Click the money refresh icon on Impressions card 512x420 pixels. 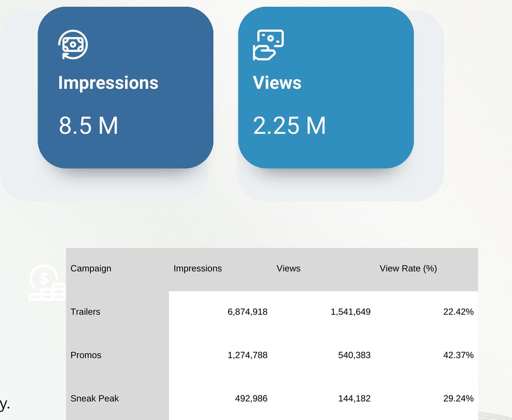(x=73, y=44)
